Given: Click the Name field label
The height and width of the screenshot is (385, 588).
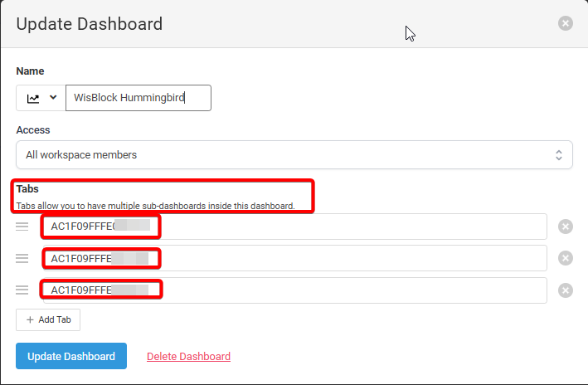Looking at the screenshot, I should [x=30, y=71].
